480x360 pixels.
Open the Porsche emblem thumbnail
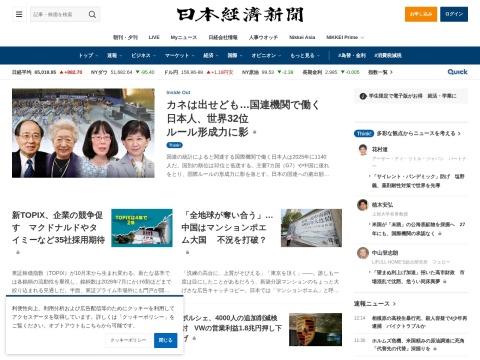[x=315, y=329]
